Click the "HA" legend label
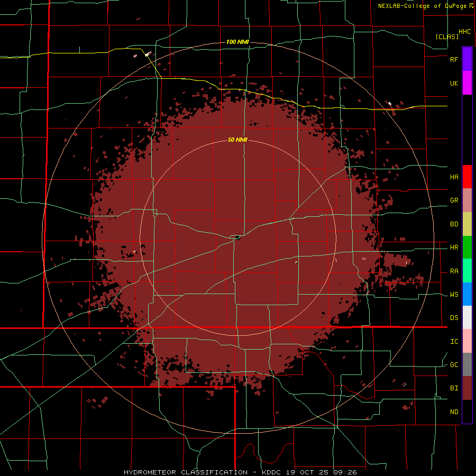 tap(454, 177)
